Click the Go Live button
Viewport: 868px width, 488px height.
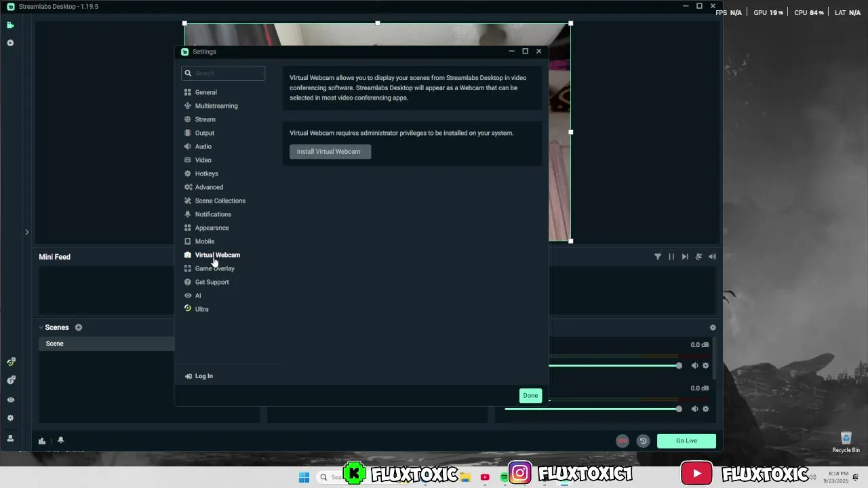[686, 441]
